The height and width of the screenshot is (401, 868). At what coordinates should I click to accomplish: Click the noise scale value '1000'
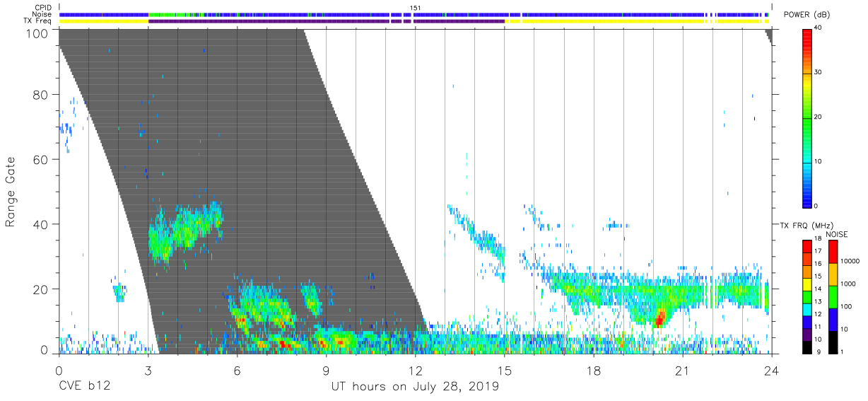[x=848, y=284]
